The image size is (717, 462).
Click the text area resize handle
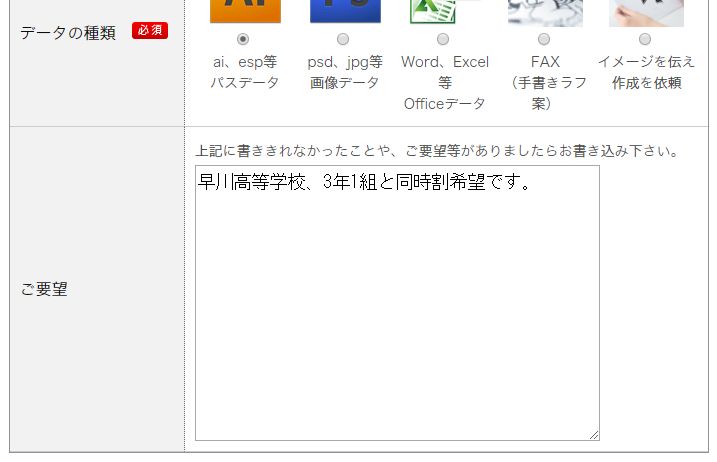tap(594, 435)
